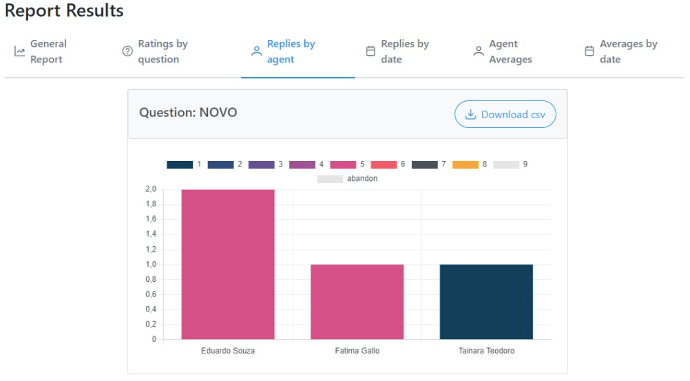Click Eduardo Souza's pink bar

[228, 264]
